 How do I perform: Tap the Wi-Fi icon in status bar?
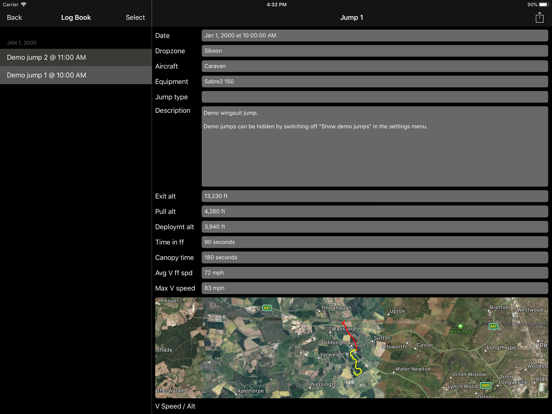(x=24, y=5)
